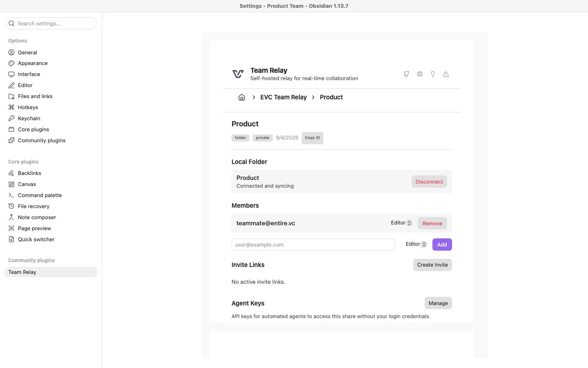The width and height of the screenshot is (588, 368).
Task: Click the Team Relay logo icon
Action: click(238, 74)
